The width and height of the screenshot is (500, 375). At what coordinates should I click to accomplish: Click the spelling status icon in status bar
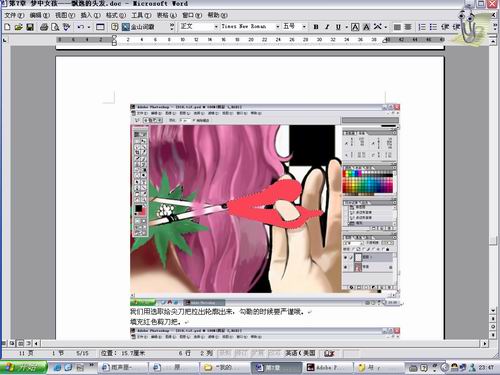[x=329, y=353]
